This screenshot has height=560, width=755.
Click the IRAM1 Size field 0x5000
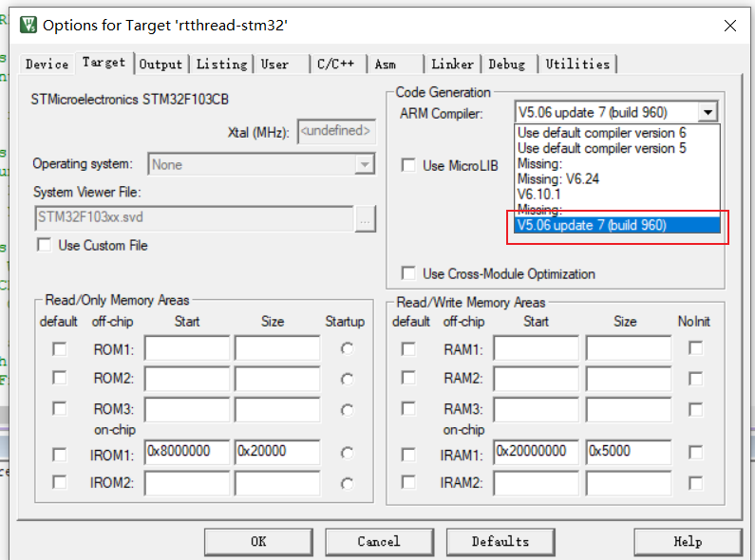629,452
